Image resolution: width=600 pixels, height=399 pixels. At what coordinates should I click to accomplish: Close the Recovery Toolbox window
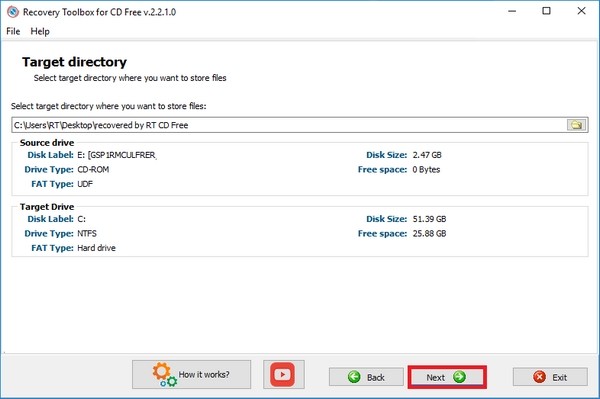pyautogui.click(x=581, y=11)
